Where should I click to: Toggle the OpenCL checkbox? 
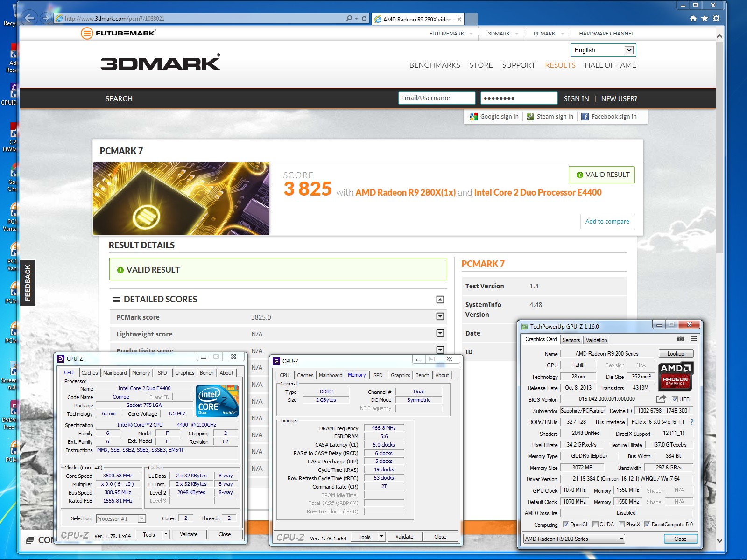click(566, 525)
